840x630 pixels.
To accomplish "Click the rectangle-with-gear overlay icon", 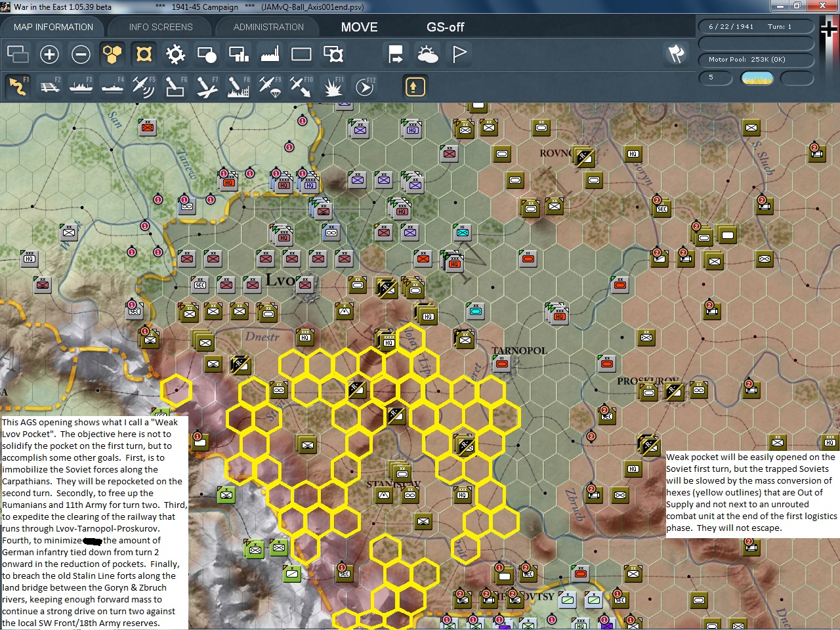I will pyautogui.click(x=333, y=54).
